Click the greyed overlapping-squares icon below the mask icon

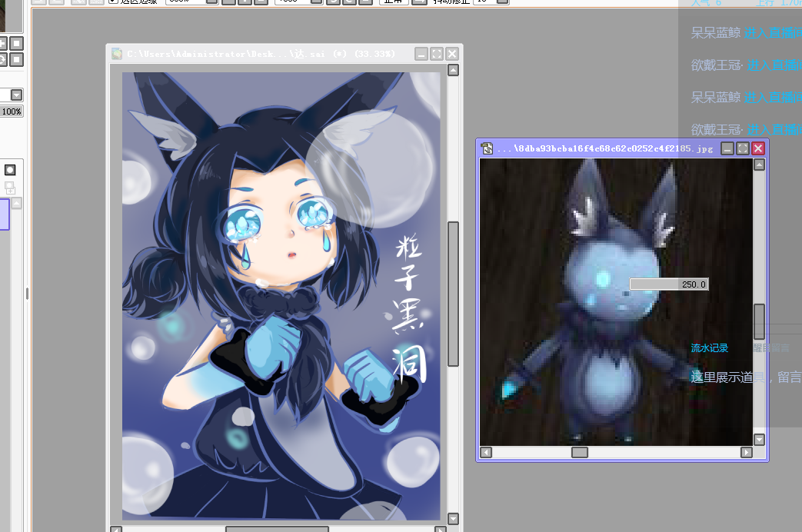pos(10,188)
